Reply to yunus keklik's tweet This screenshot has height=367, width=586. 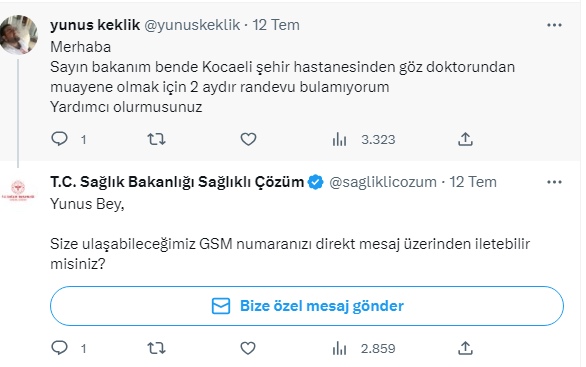tap(59, 139)
